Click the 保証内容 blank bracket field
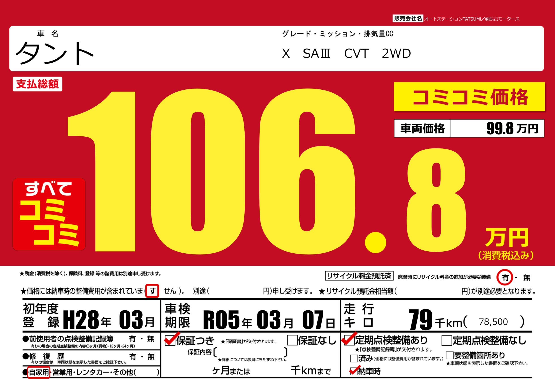The image size is (555, 392). tap(250, 352)
